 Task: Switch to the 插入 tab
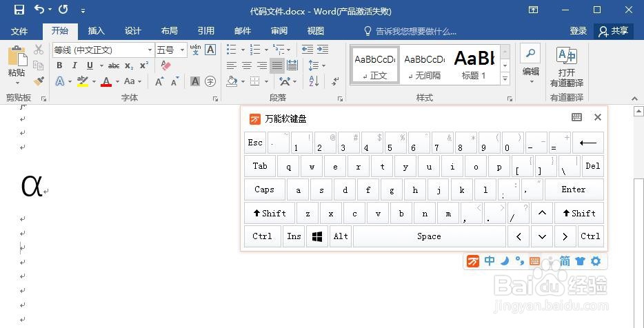pyautogui.click(x=97, y=31)
